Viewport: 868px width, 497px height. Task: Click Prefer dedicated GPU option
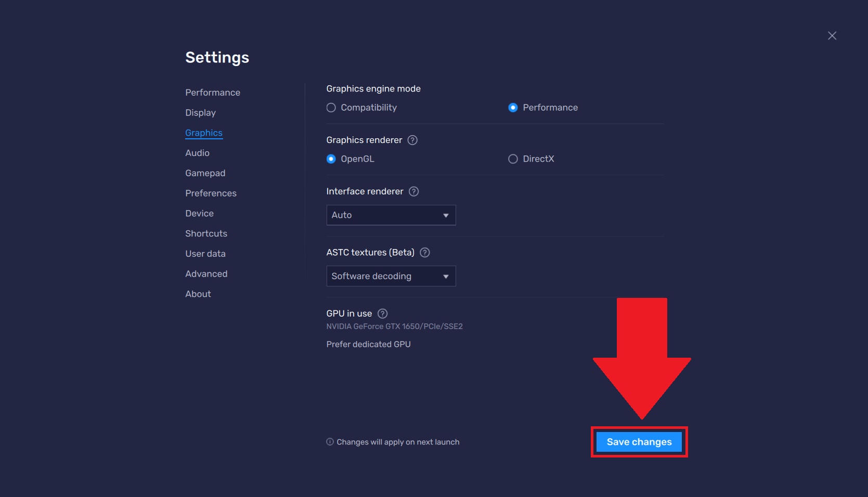click(x=368, y=344)
